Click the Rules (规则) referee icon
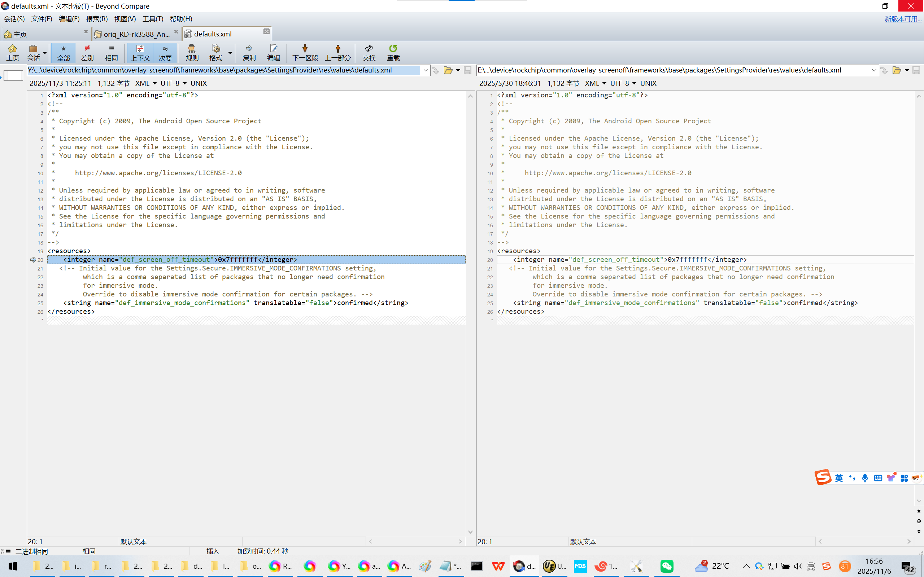924x577 pixels. point(192,52)
